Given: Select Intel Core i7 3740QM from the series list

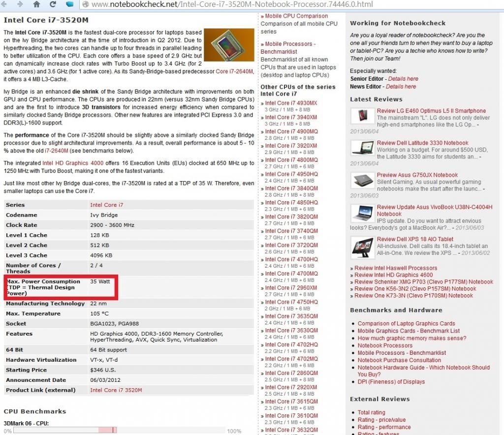Looking at the screenshot, I should coord(291,231).
